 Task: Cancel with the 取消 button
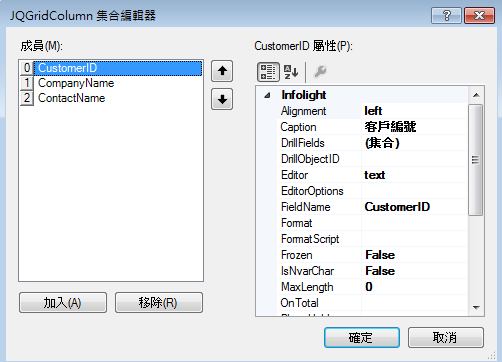pyautogui.click(x=446, y=337)
